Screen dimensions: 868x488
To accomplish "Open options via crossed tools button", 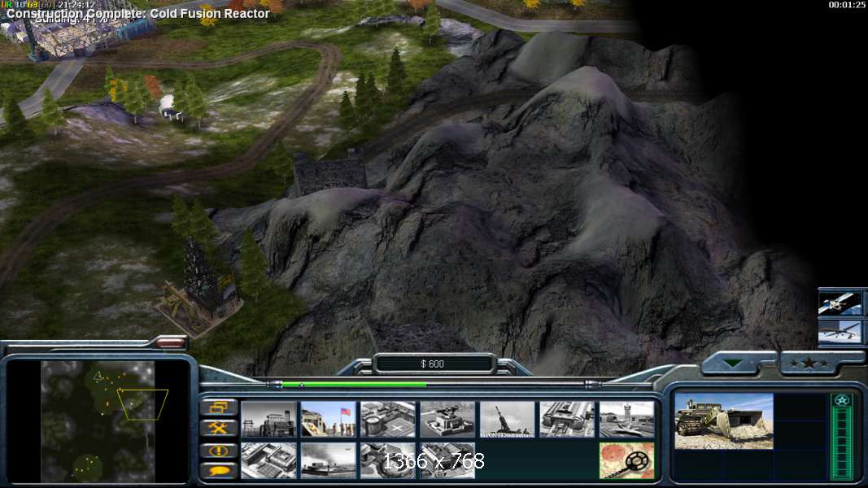I will click(219, 429).
